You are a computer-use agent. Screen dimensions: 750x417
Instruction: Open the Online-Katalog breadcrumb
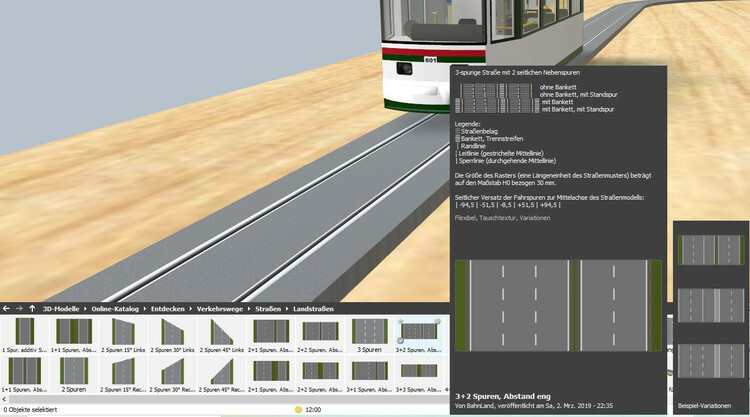(x=112, y=309)
